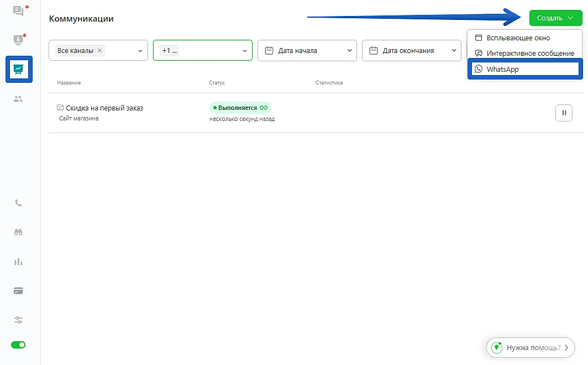Screen dimensions: 588x365
Task: Remove the 'Все каналы' filter tag
Action: [99, 50]
